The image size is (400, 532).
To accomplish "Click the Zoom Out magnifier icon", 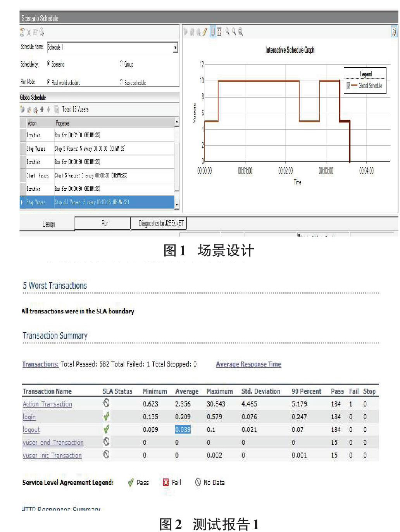I will [234, 31].
